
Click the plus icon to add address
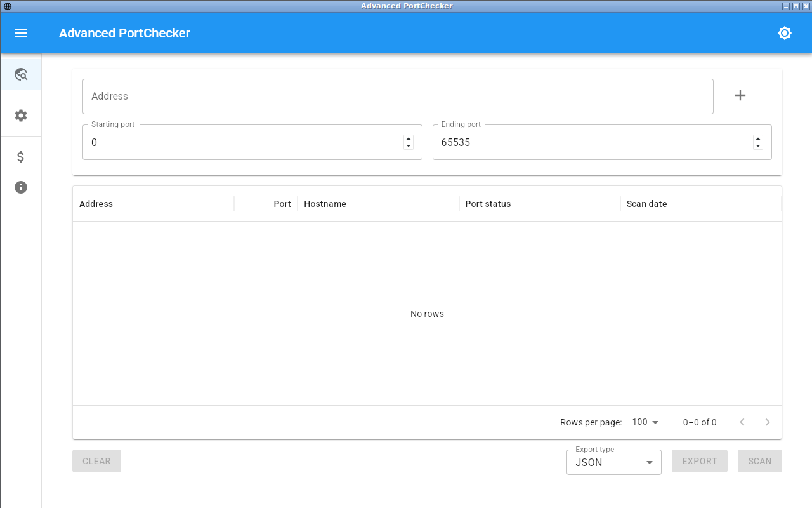coord(740,95)
